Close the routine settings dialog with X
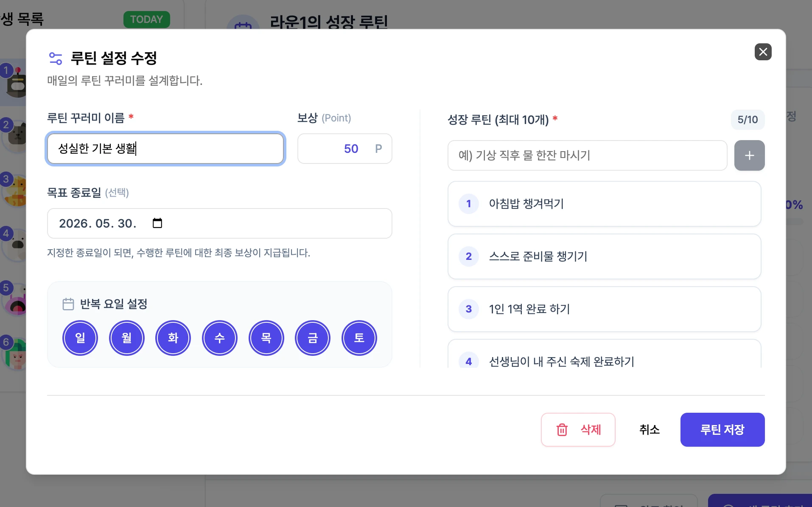 (x=763, y=52)
